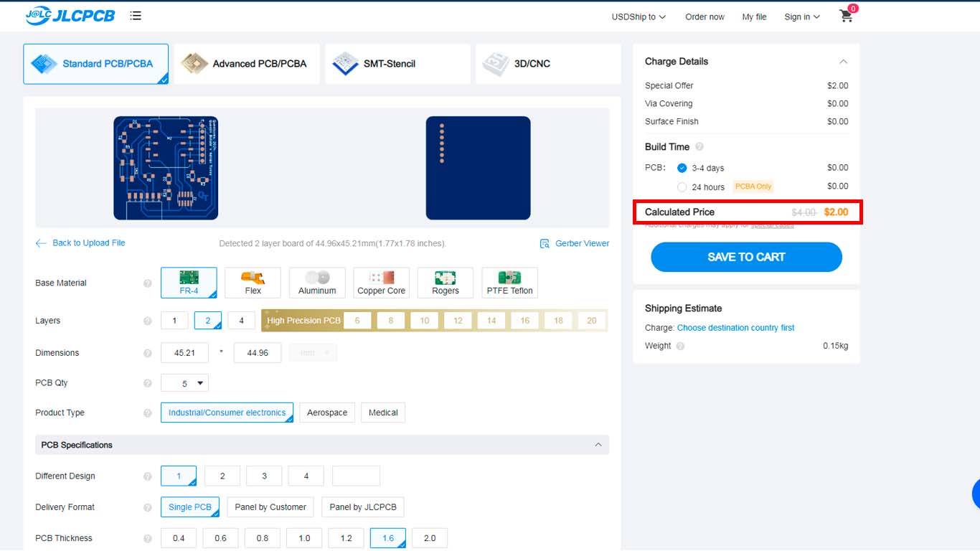This screenshot has height=551, width=980.
Task: Switch to the Advanced PCB/PCBA tab
Action: (247, 64)
